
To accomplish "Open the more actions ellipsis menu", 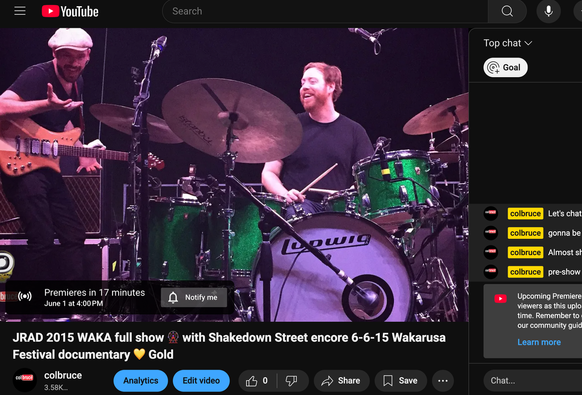I will (x=443, y=381).
